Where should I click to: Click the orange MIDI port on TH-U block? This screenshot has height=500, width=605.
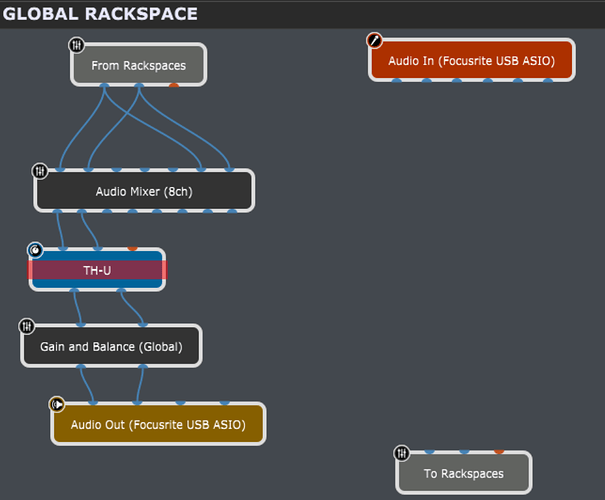[132, 248]
